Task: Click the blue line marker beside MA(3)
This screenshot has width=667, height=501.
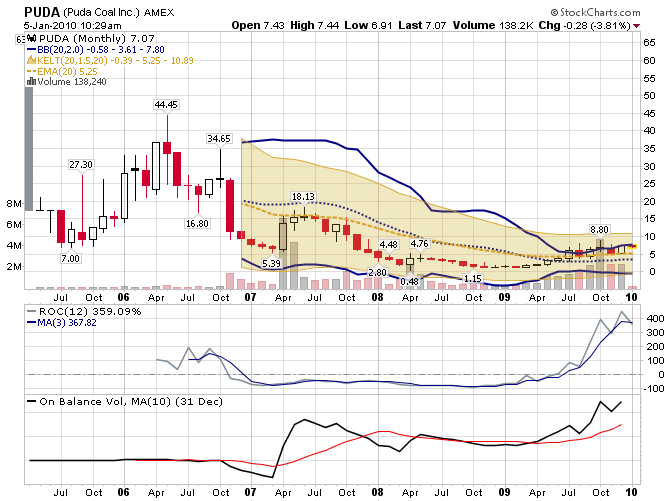Action: click(x=31, y=322)
